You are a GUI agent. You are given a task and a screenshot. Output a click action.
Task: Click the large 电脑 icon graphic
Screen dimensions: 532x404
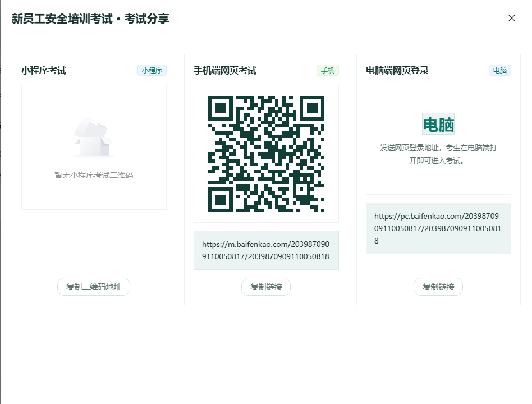pyautogui.click(x=438, y=124)
